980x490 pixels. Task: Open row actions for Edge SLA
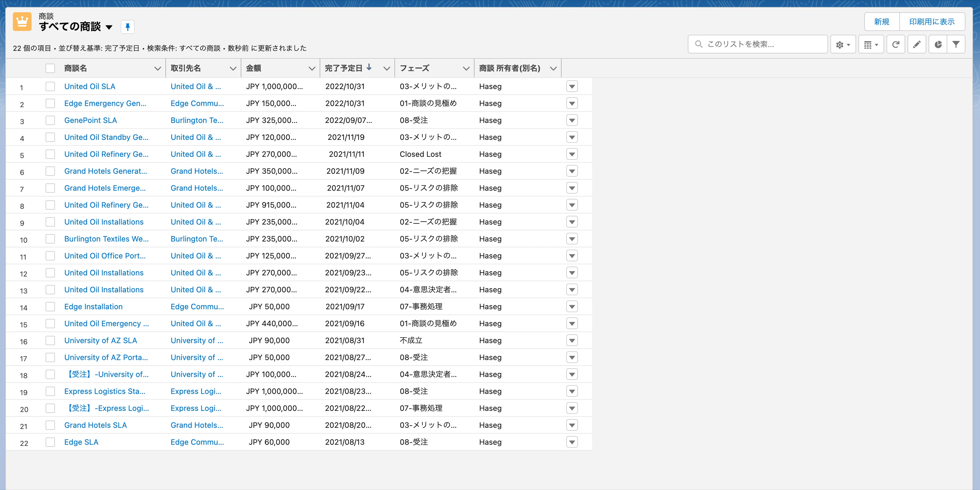click(x=572, y=442)
